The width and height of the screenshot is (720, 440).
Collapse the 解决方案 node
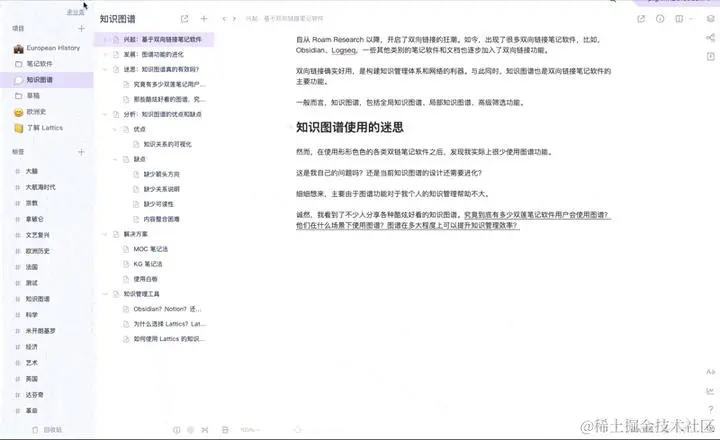point(105,234)
